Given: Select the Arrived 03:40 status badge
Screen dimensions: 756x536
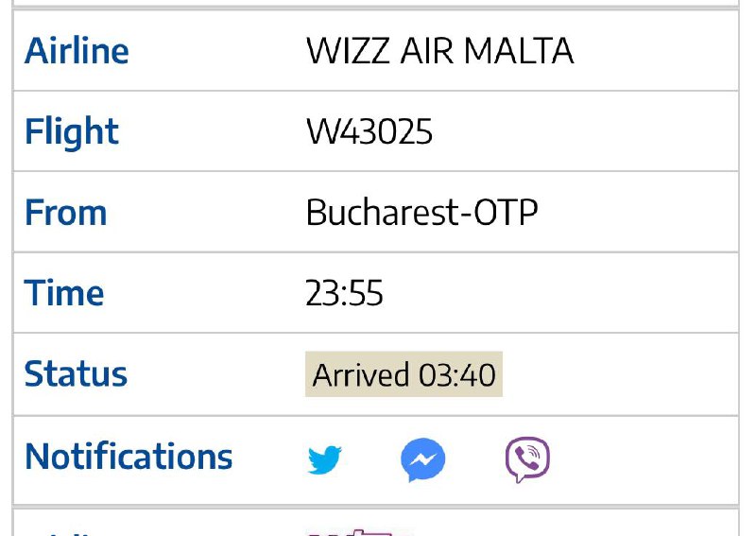Looking at the screenshot, I should (x=404, y=374).
